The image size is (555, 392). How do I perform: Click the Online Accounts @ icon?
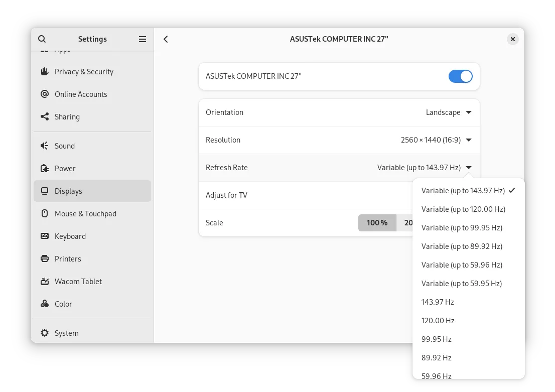[45, 94]
